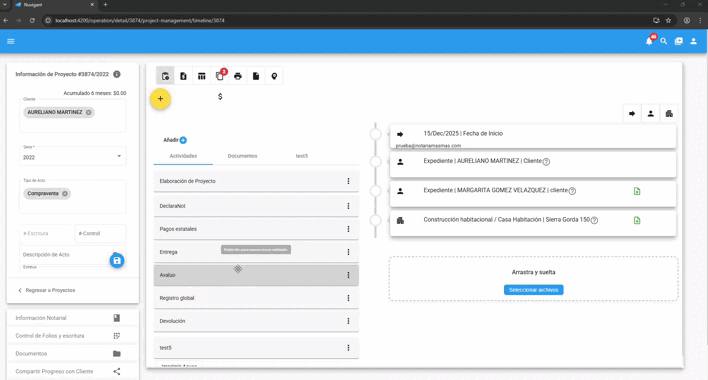Open options menu for Registro global
The height and width of the screenshot is (380, 708).
[x=348, y=298]
